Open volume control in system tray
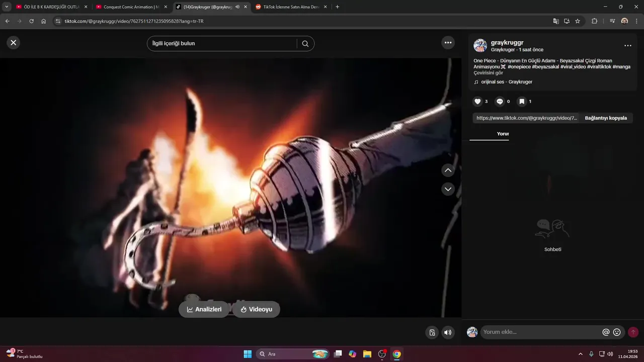The image size is (644, 362). coord(610,354)
